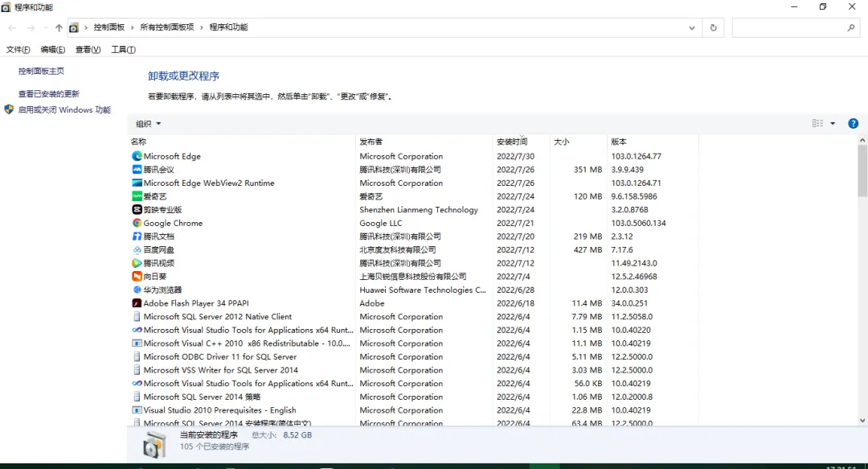Click the 腾讯会议 application icon
Image resolution: width=868 pixels, height=469 pixels.
click(x=136, y=169)
